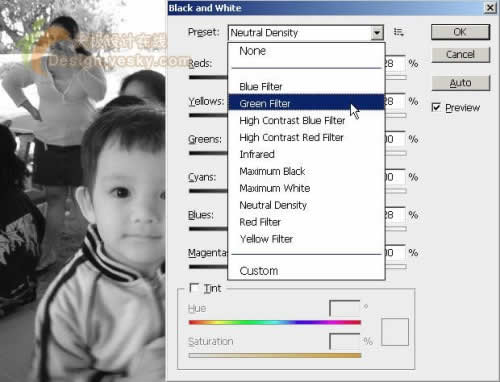Collapse the Preset dropdown arrow
500x382 pixels.
click(x=377, y=33)
